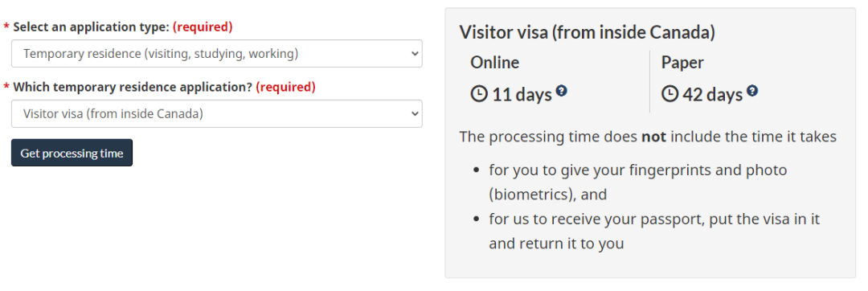This screenshot has height=291, width=868.
Task: Open the temporary residence application dropdown
Action: pos(216,114)
